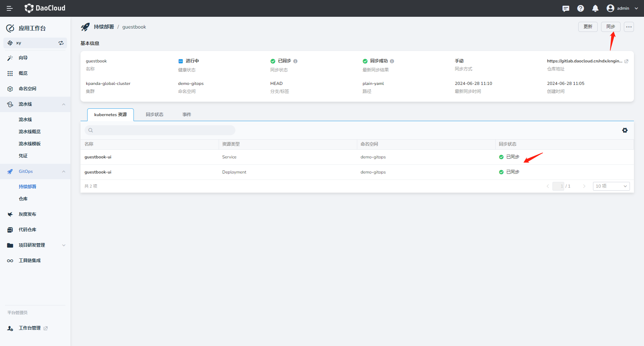Collapse the GitOps menu section

click(x=64, y=171)
